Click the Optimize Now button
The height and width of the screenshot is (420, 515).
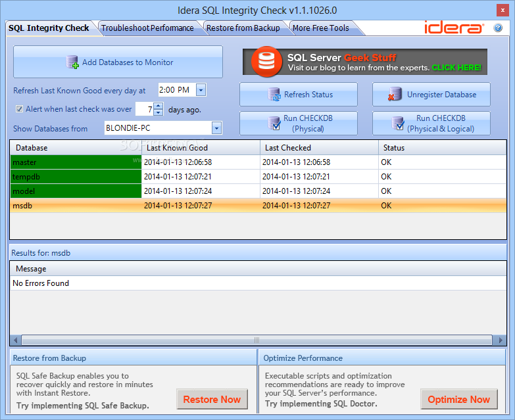tap(459, 400)
